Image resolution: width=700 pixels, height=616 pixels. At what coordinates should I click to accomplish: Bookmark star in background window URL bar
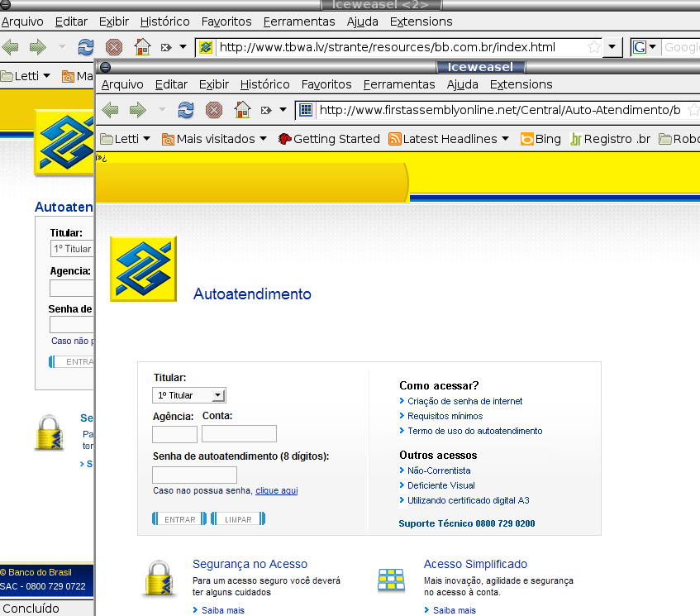(x=593, y=47)
